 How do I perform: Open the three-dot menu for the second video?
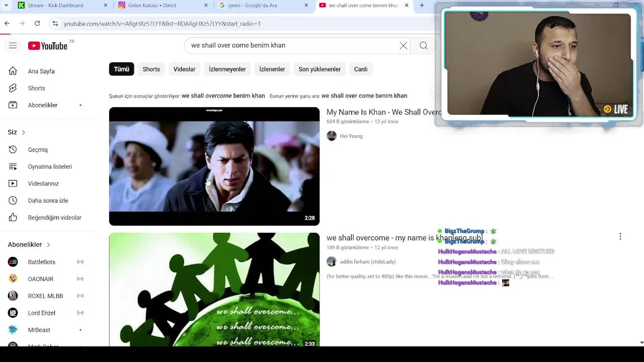620,236
